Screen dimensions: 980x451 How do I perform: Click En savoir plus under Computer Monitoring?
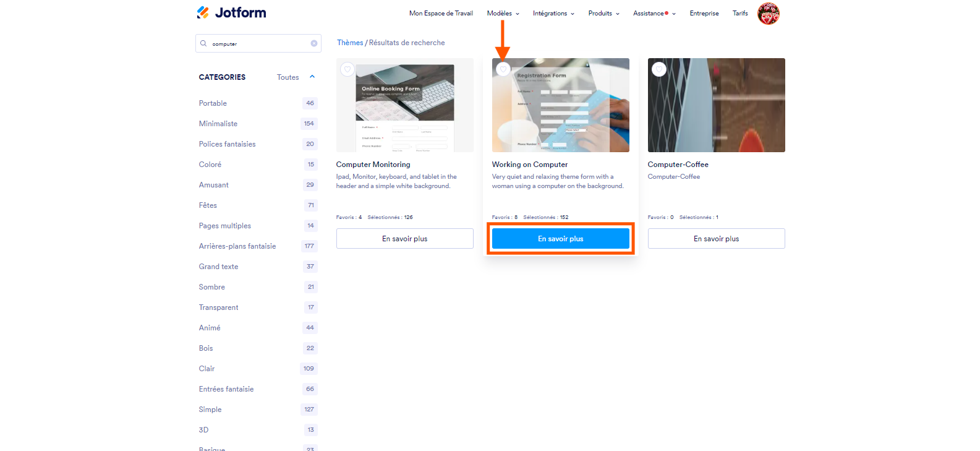405,239
